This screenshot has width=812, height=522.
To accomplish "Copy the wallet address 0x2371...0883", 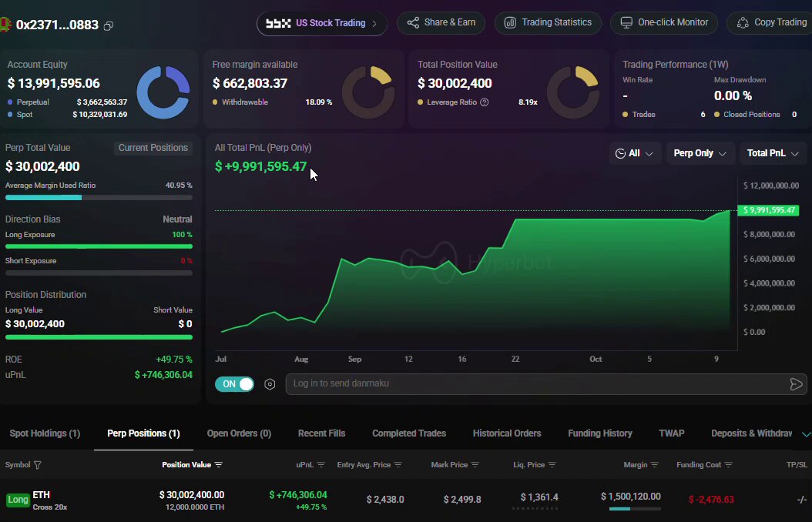I will tap(108, 25).
